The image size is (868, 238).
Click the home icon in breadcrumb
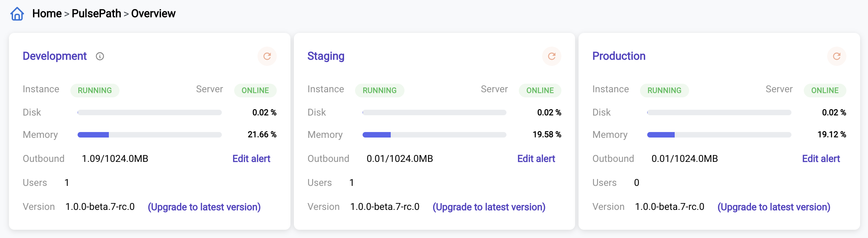point(17,14)
